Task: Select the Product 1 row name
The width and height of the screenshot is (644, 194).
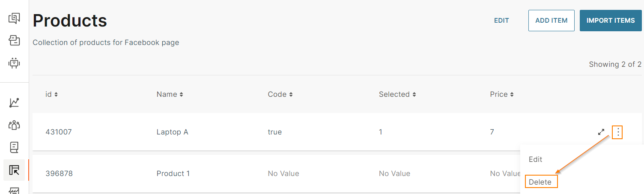Action: (173, 173)
